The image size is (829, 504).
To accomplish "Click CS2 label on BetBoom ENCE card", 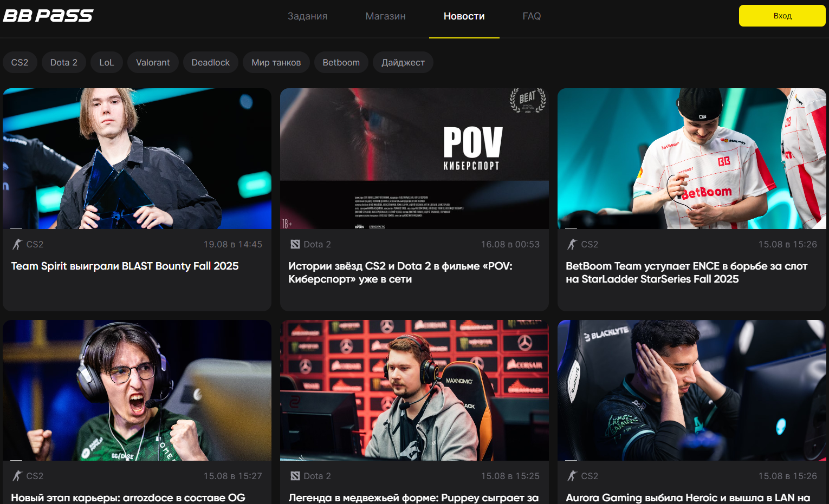I will (590, 245).
